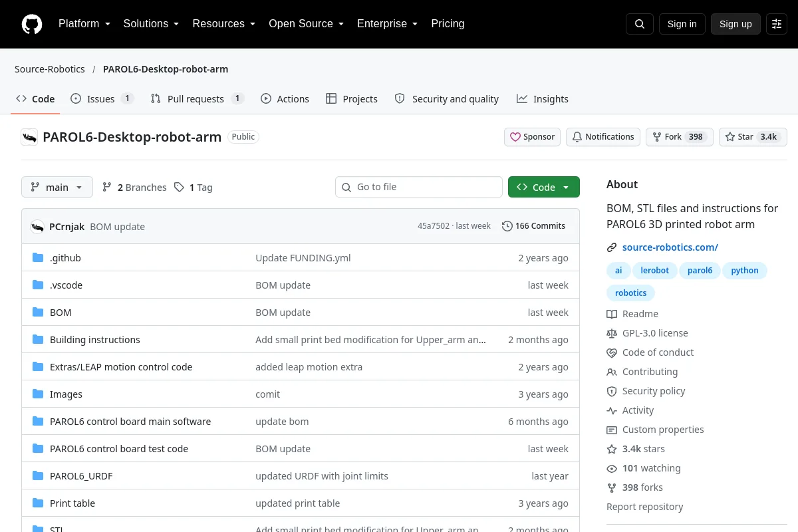Open appearance settings icon beside Sign up
The width and height of the screenshot is (798, 532).
[x=777, y=24]
